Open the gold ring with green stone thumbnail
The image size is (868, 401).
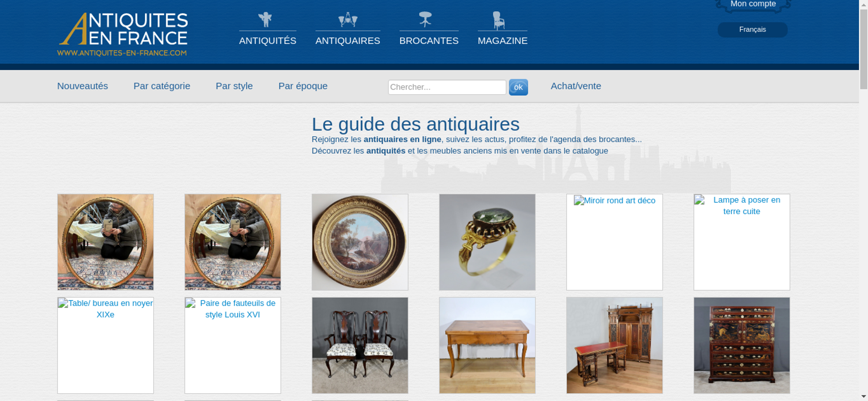point(487,242)
